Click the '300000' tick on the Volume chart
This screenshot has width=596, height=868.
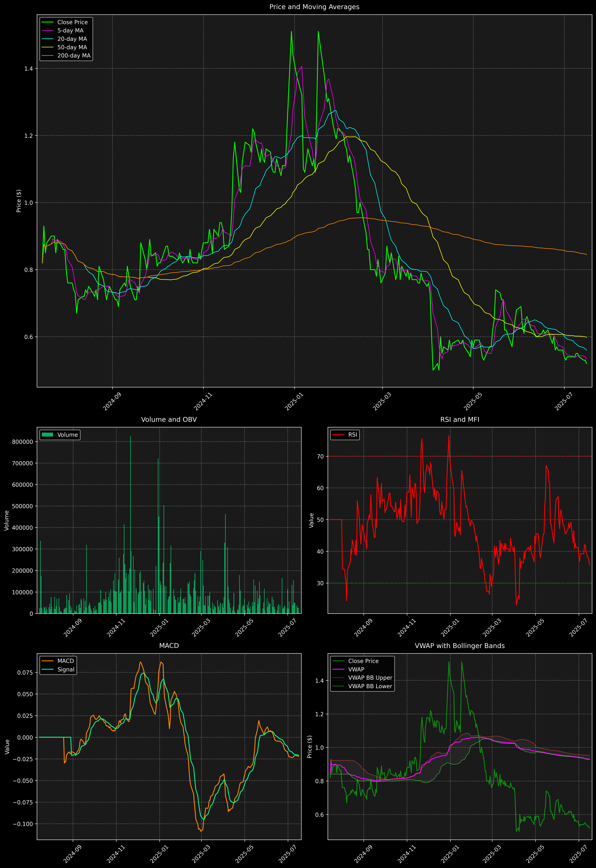23,549
